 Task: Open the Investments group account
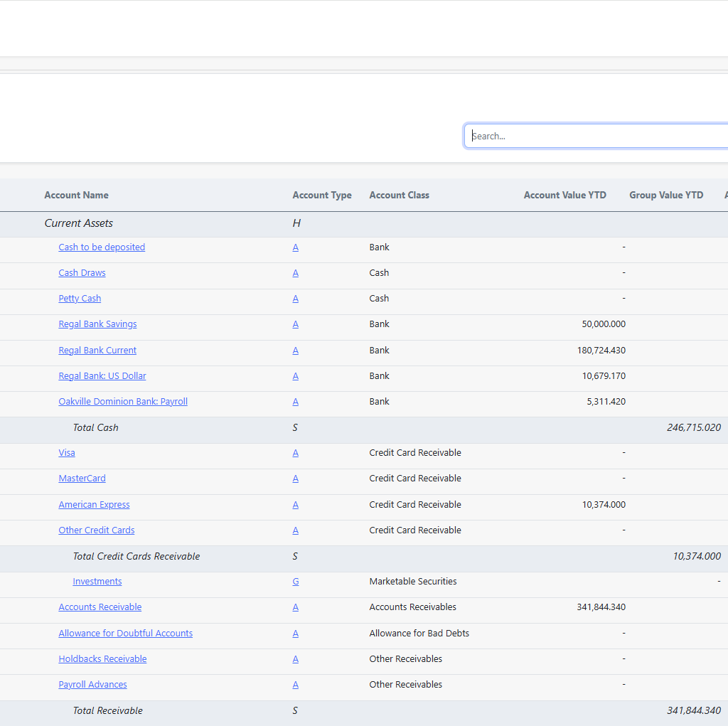click(x=97, y=581)
